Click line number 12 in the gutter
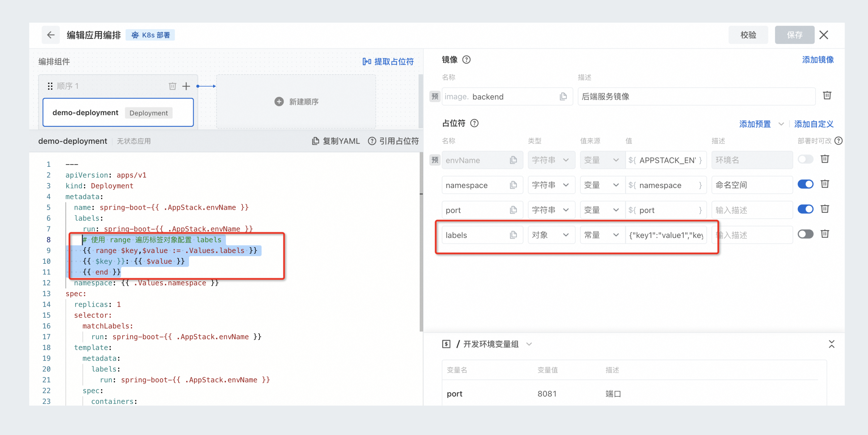The image size is (868, 435). (46, 283)
